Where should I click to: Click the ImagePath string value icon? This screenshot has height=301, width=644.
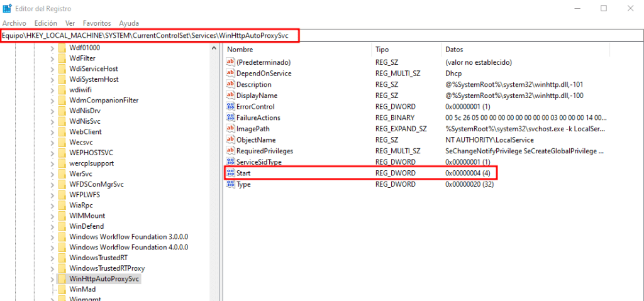pyautogui.click(x=230, y=129)
